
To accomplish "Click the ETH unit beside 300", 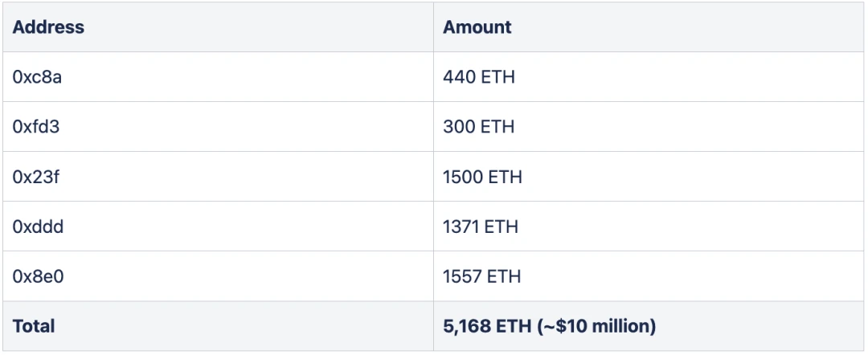I will 497,127.
